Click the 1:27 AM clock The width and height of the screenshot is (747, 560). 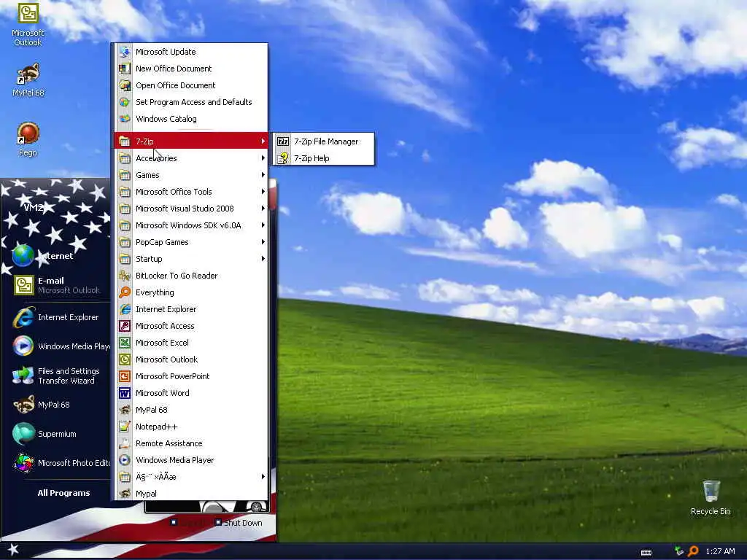(x=720, y=551)
